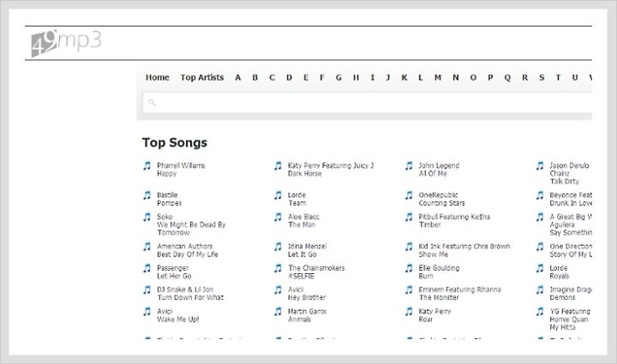Click music note icon beside Lorde Team
Image resolution: width=617 pixels, height=364 pixels.
(x=278, y=195)
